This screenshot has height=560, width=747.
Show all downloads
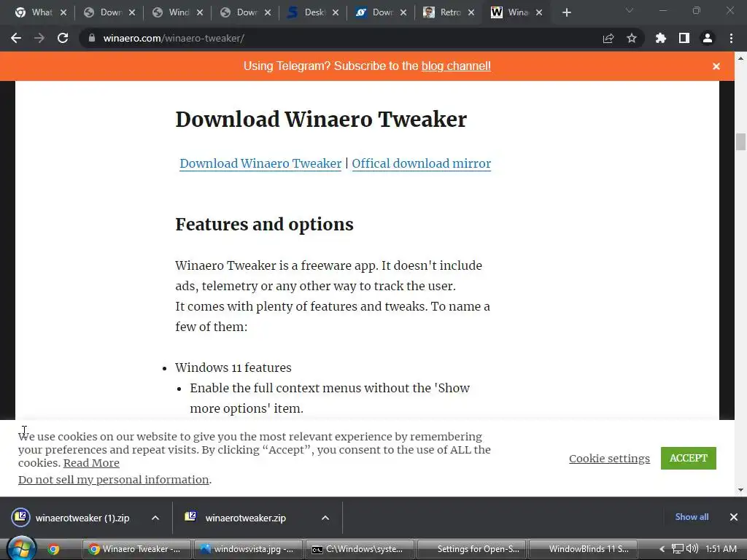(x=692, y=517)
